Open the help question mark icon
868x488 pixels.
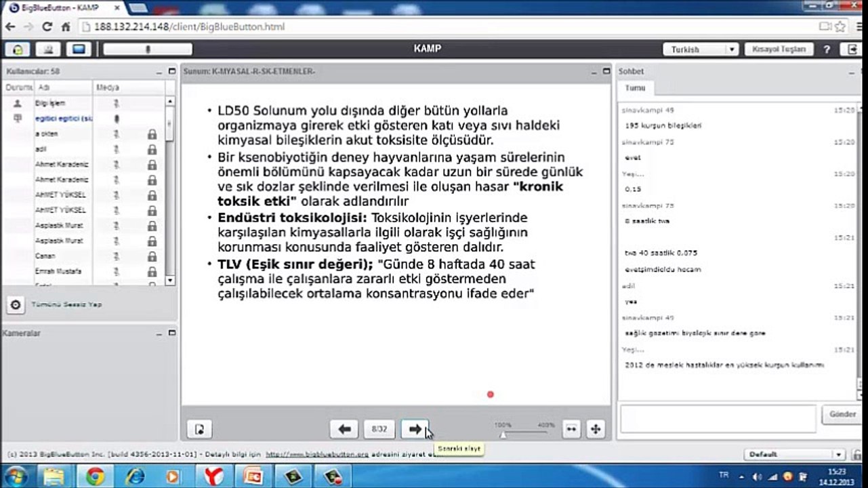click(x=827, y=49)
